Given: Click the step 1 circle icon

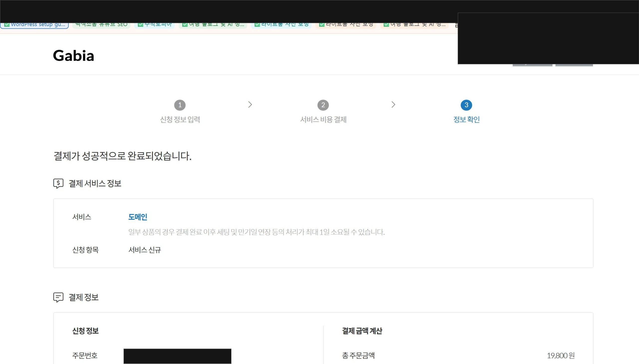Looking at the screenshot, I should [180, 105].
